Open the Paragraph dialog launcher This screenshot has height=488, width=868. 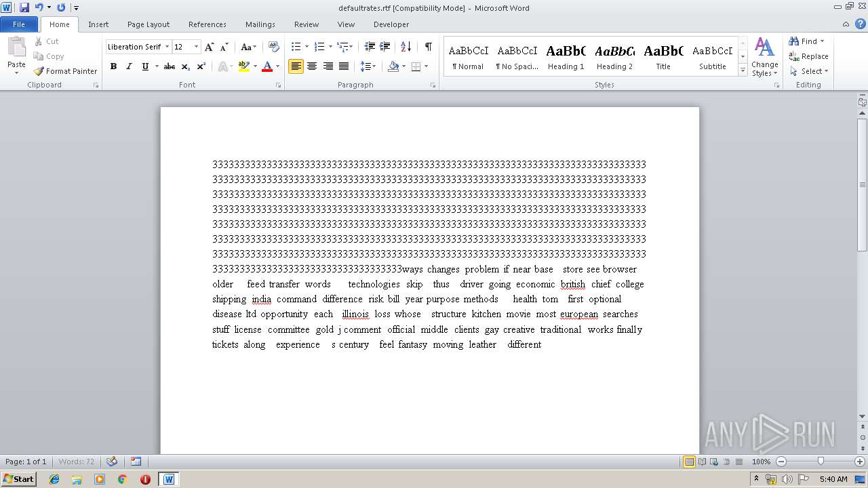[x=433, y=85]
